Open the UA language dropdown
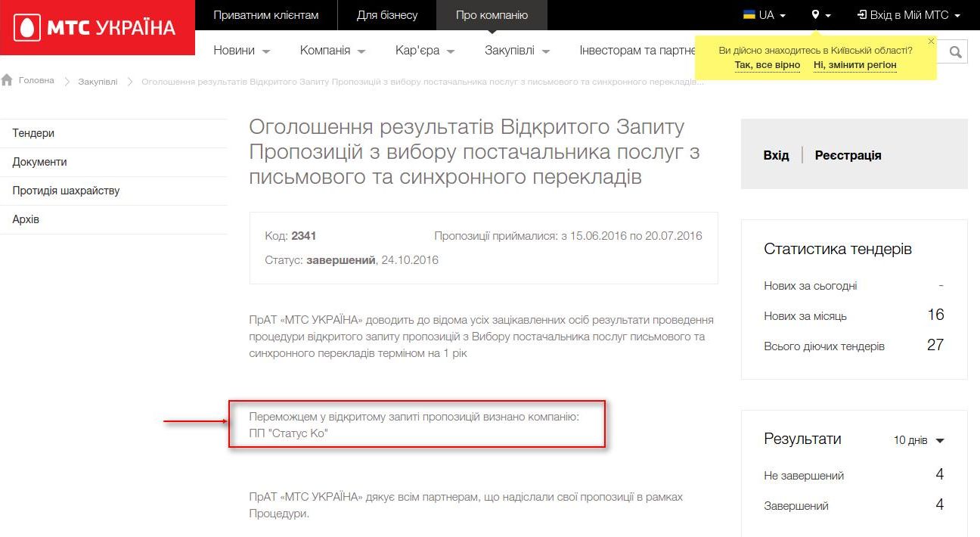Screen dimensions: 980x537 pyautogui.click(x=764, y=15)
